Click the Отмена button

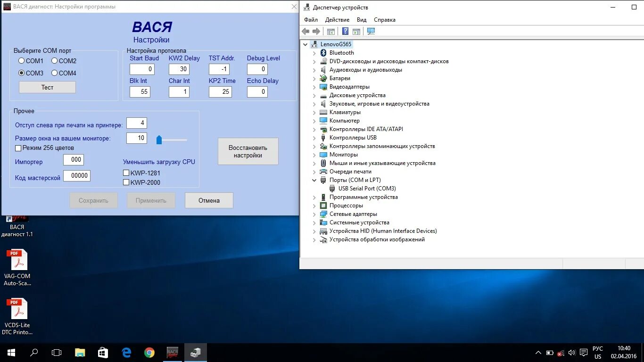click(209, 200)
